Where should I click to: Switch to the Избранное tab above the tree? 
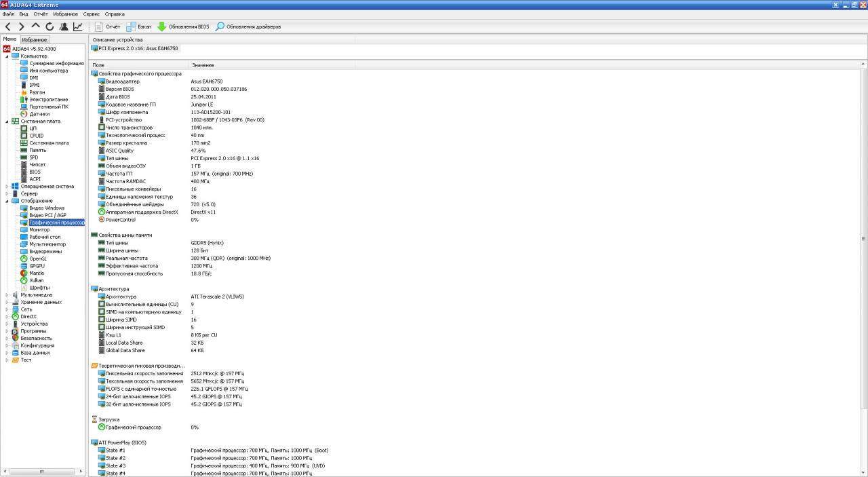[x=34, y=40]
